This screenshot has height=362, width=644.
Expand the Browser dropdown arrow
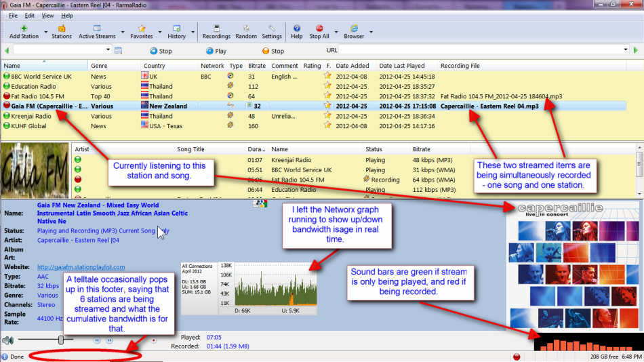[x=371, y=32]
